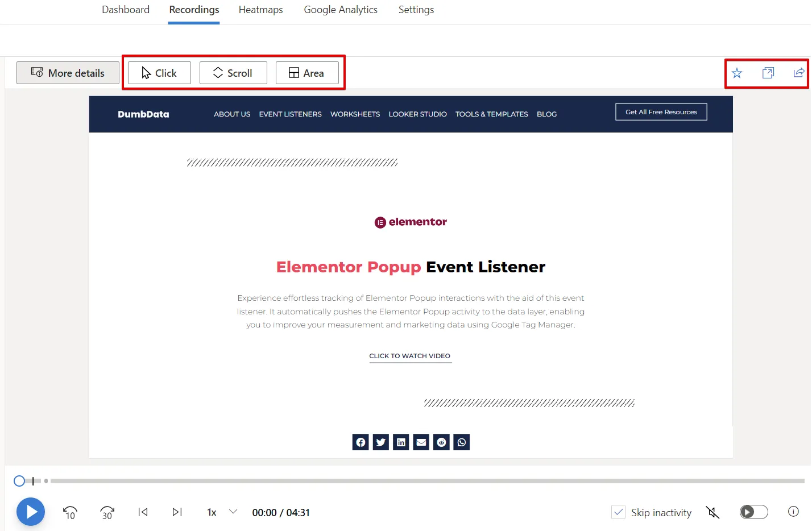Toggle the muted speaker icon

click(x=712, y=512)
